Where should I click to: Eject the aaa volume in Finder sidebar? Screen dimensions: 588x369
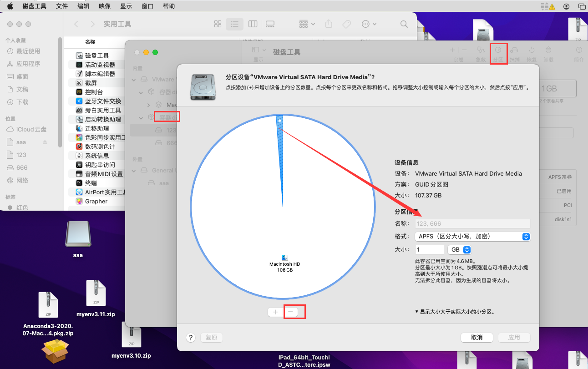[x=45, y=142]
